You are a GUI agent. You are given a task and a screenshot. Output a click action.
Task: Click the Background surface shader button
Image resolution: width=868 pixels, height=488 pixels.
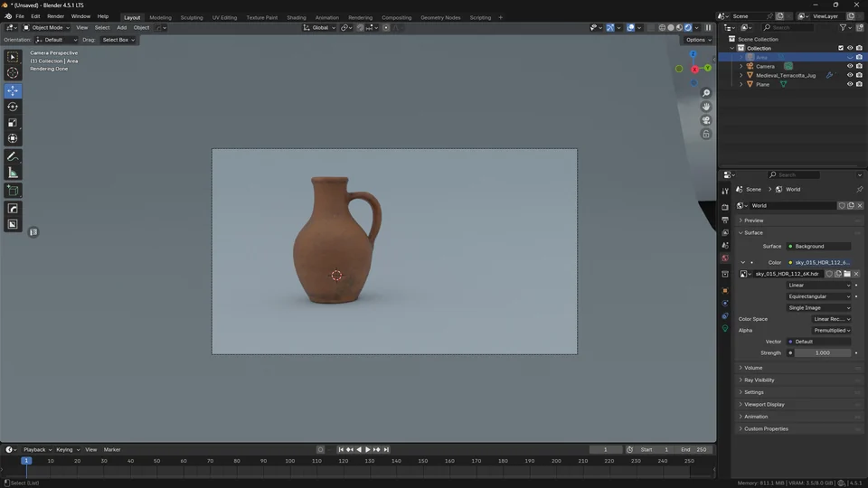pos(819,246)
